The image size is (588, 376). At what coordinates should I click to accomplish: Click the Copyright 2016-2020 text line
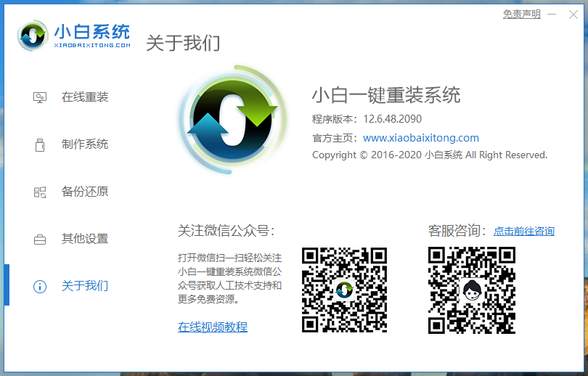430,155
